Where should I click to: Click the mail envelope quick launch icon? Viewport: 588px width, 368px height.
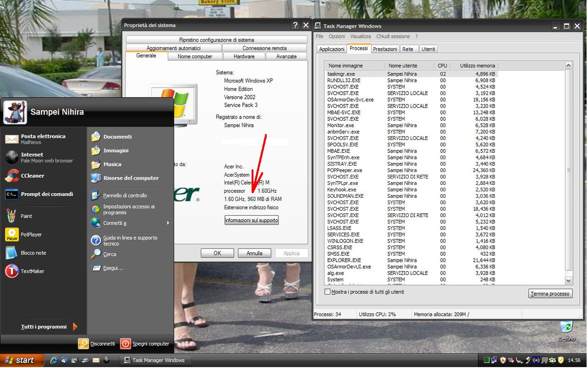[96, 360]
